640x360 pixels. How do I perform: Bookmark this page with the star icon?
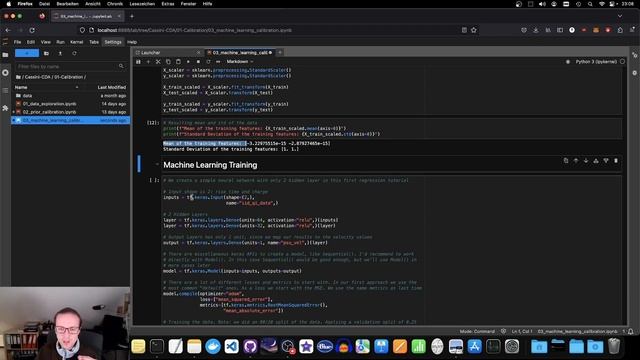[x=474, y=30]
